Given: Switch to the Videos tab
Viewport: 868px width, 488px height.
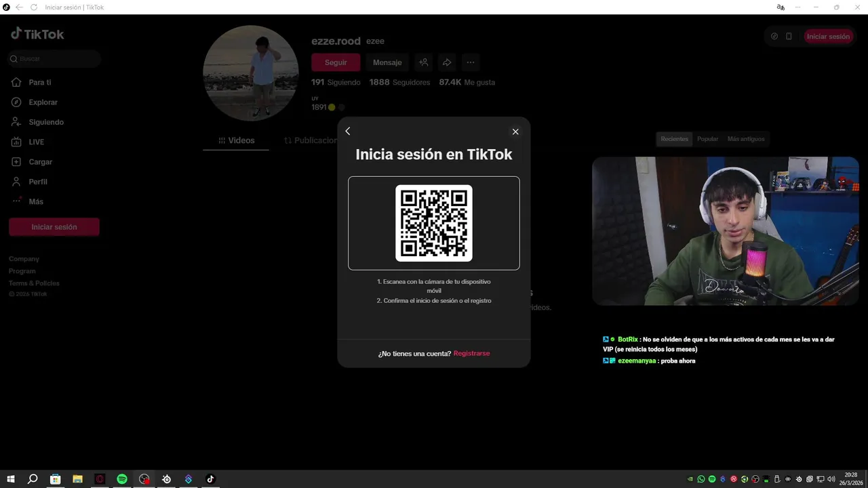Looking at the screenshot, I should (236, 140).
